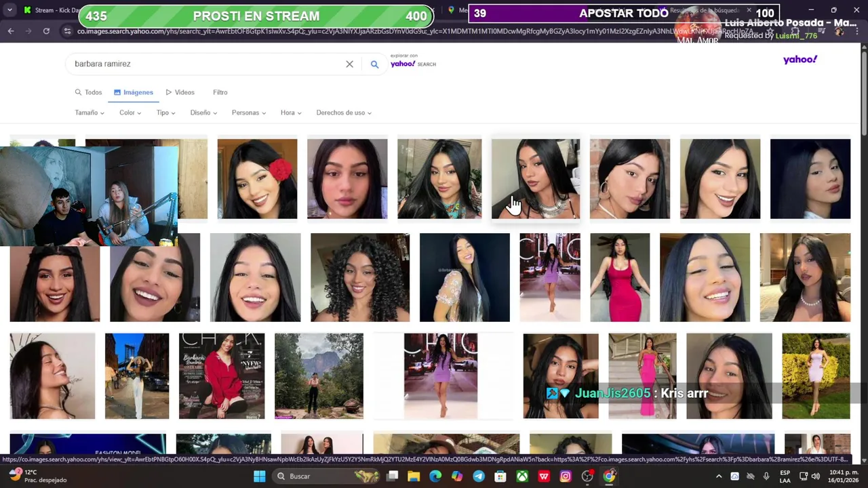Open the Diseño filter dropdown
Image resolution: width=868 pixels, height=488 pixels.
(204, 113)
